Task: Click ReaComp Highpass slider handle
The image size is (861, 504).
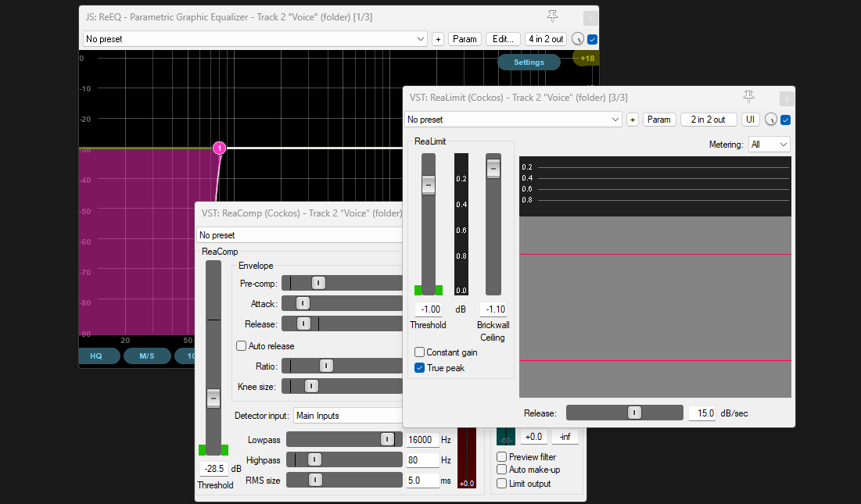Action: click(x=314, y=459)
